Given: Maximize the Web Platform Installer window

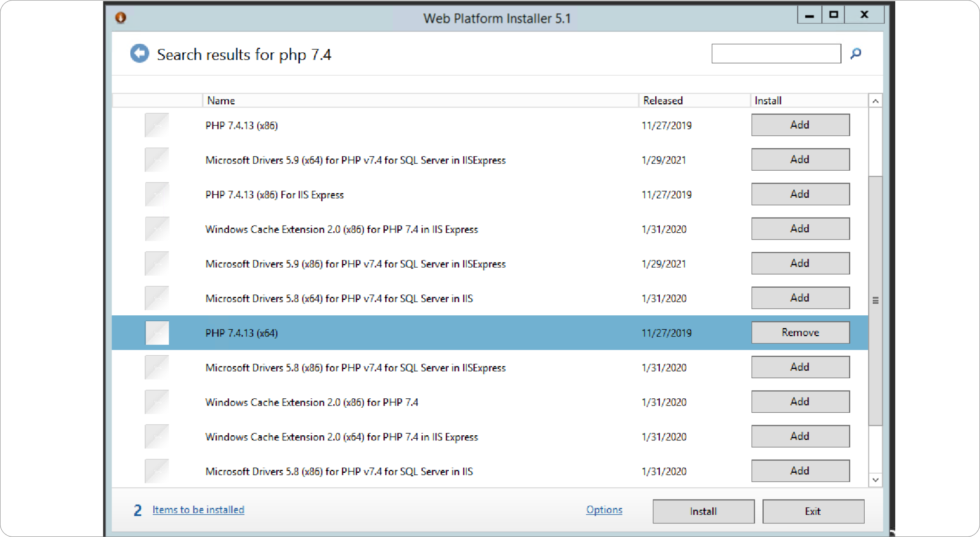Looking at the screenshot, I should click(834, 15).
